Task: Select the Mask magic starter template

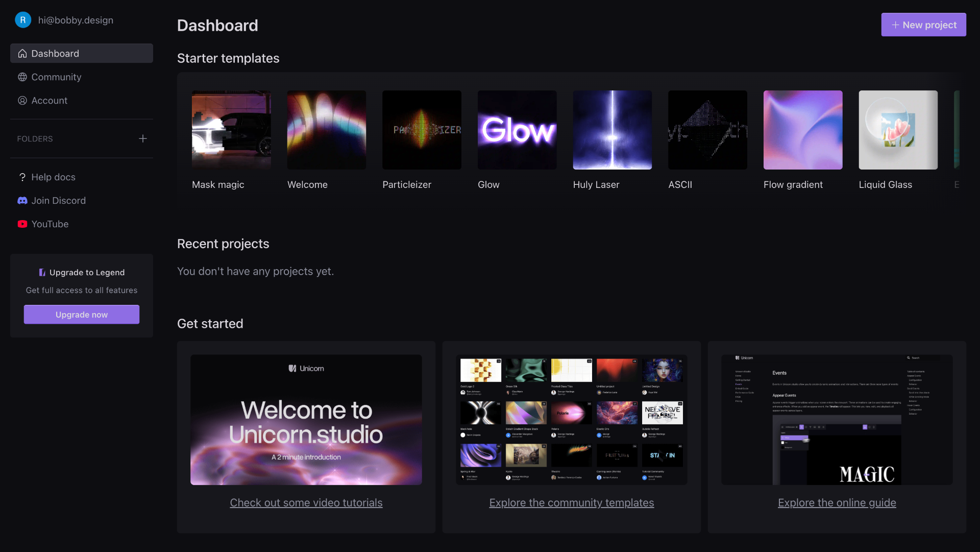Action: coord(231,130)
